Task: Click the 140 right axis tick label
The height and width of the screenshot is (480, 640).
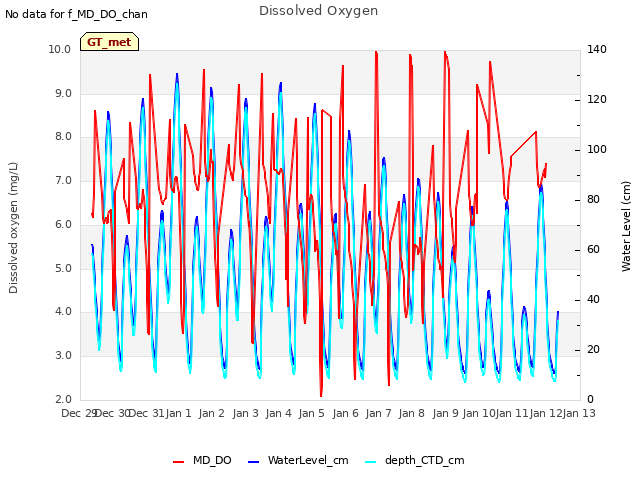Action: (597, 49)
